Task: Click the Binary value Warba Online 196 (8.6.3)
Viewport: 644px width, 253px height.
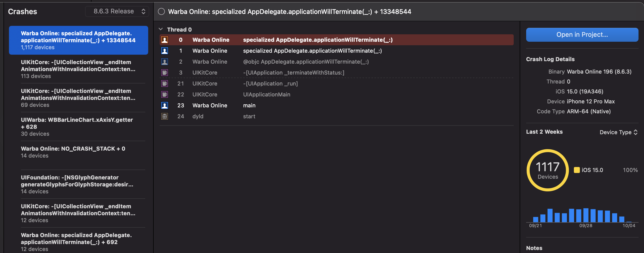Action: pyautogui.click(x=599, y=72)
